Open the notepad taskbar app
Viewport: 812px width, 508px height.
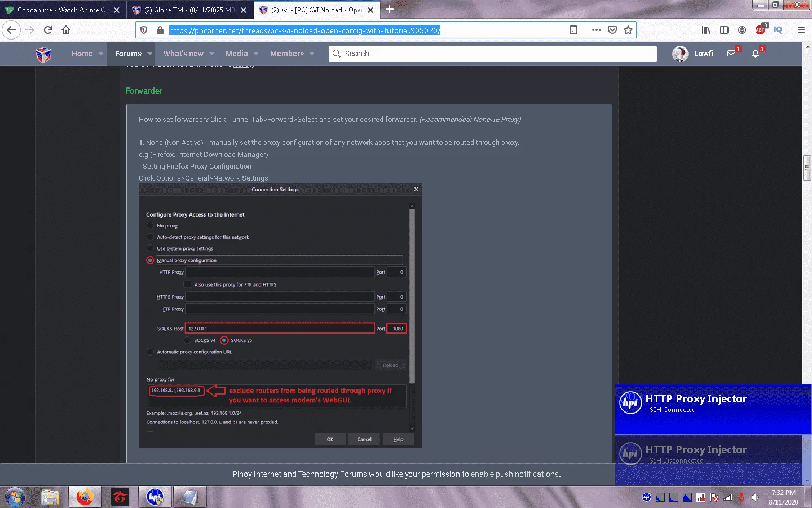click(x=189, y=497)
